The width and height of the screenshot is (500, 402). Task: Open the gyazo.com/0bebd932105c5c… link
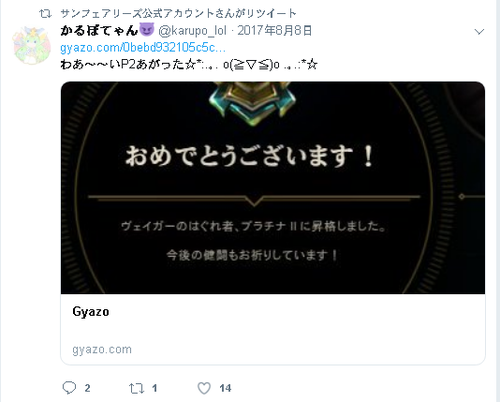click(143, 48)
